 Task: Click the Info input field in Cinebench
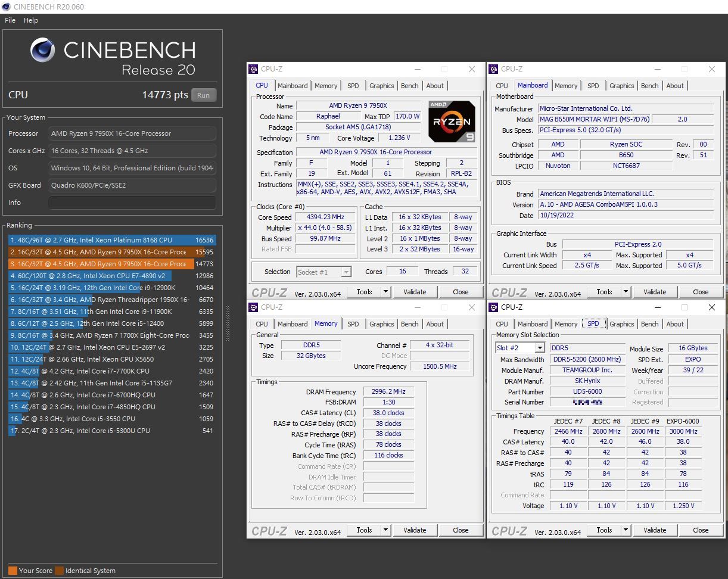click(x=132, y=203)
